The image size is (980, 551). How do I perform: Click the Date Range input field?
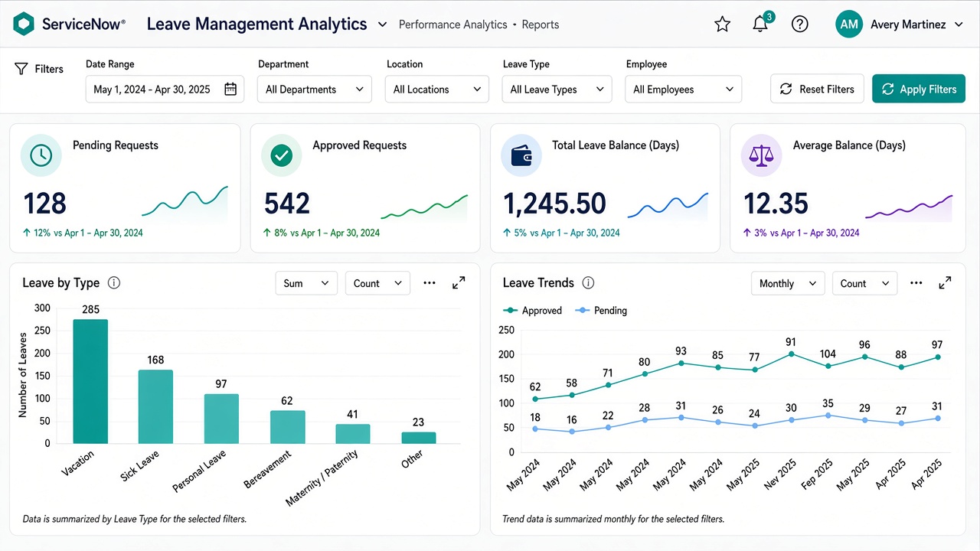[165, 89]
